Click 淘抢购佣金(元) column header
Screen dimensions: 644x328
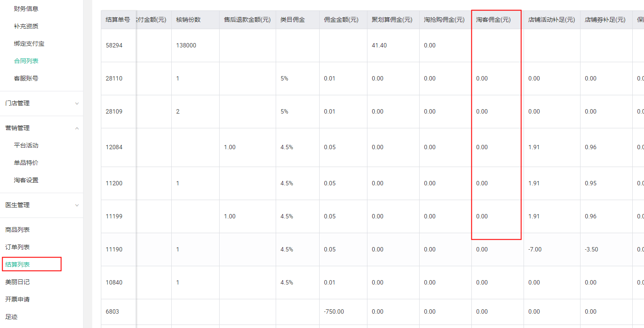point(444,20)
